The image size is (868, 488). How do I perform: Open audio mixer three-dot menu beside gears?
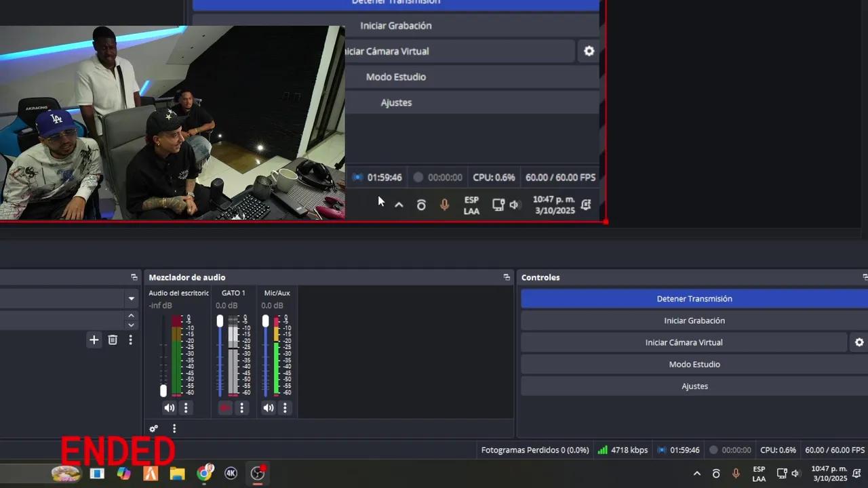click(x=174, y=429)
